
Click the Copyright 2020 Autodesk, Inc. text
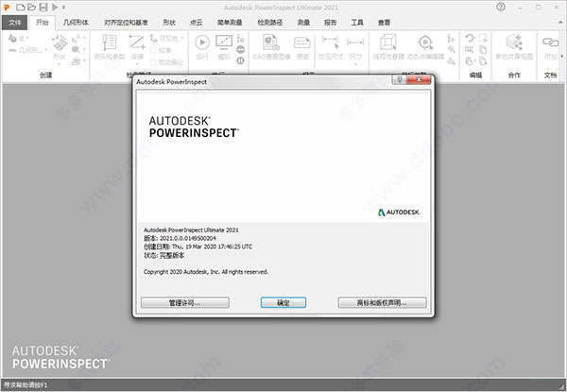[206, 272]
